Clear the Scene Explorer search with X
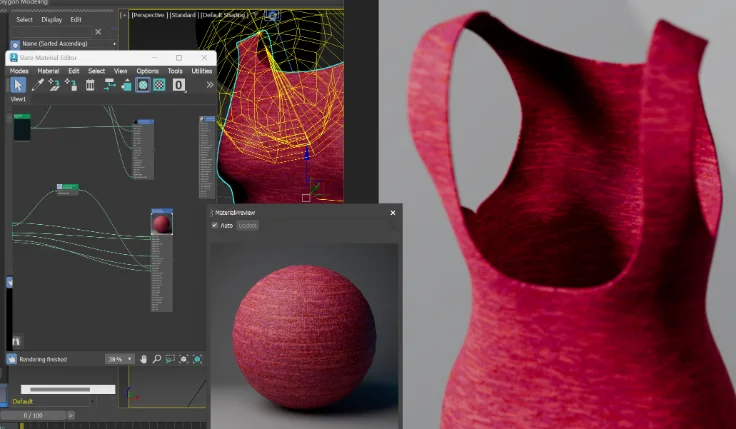736x429 pixels. [98, 32]
